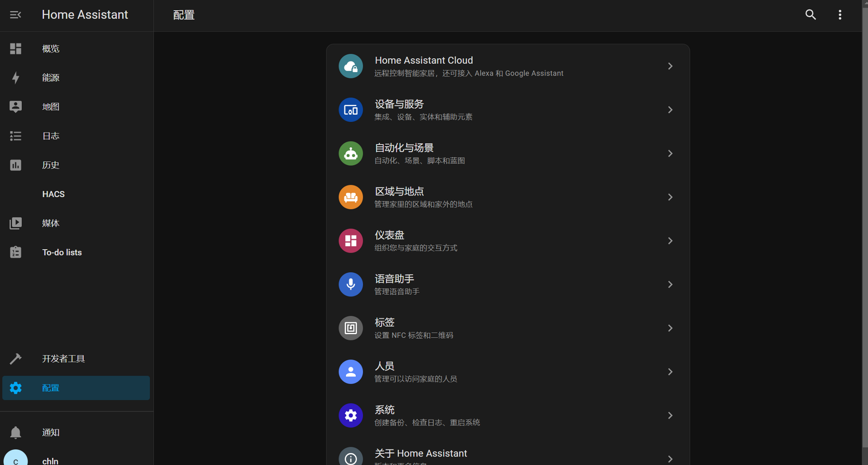Screen dimensions: 868x465
Task: Open 人员 using its right chevron
Action: click(670, 372)
